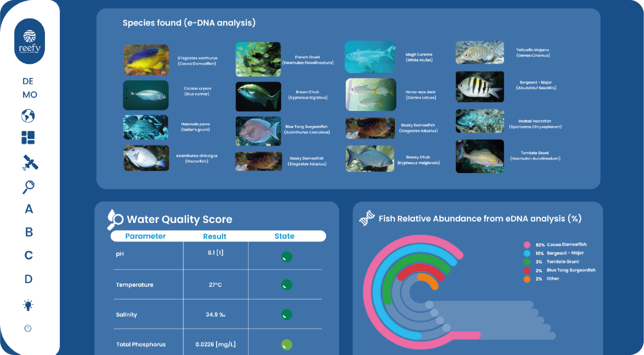Image resolution: width=644 pixels, height=355 pixels.
Task: Click the pink Cocoa Damselfish legend swatch
Action: [x=527, y=245]
